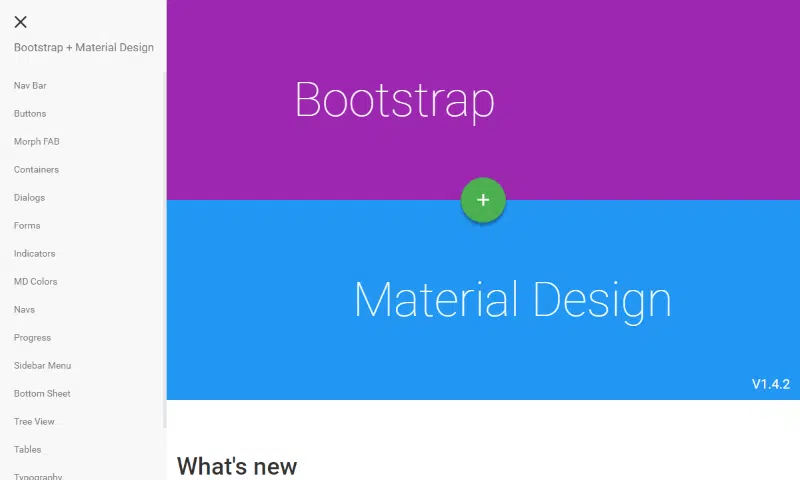Select Sidebar Menu entry
Image resolution: width=800 pixels, height=480 pixels.
pyautogui.click(x=43, y=366)
